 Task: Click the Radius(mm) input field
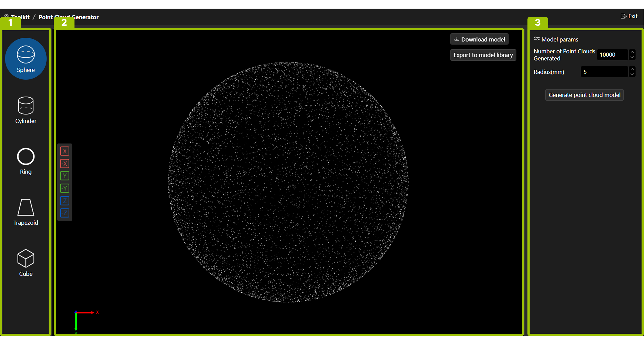tap(604, 72)
